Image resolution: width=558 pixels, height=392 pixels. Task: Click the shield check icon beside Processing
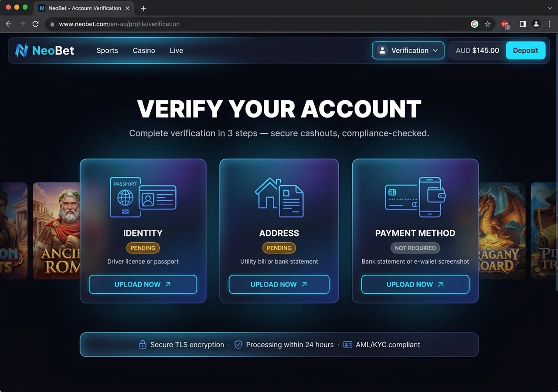click(x=238, y=345)
